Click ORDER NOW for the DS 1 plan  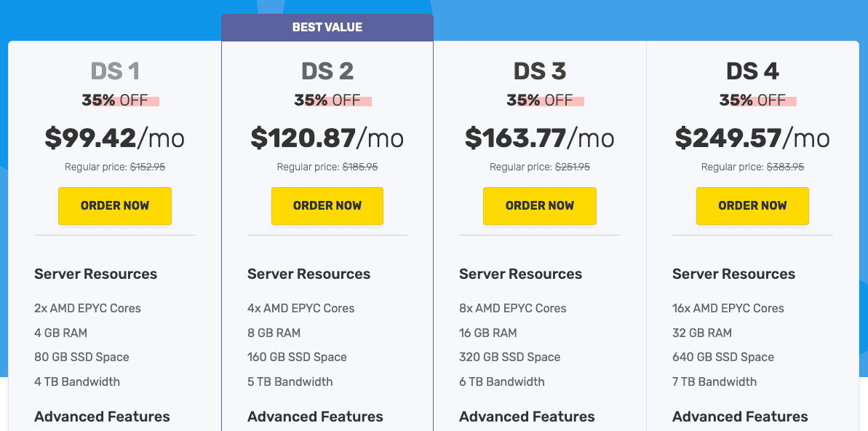point(115,206)
